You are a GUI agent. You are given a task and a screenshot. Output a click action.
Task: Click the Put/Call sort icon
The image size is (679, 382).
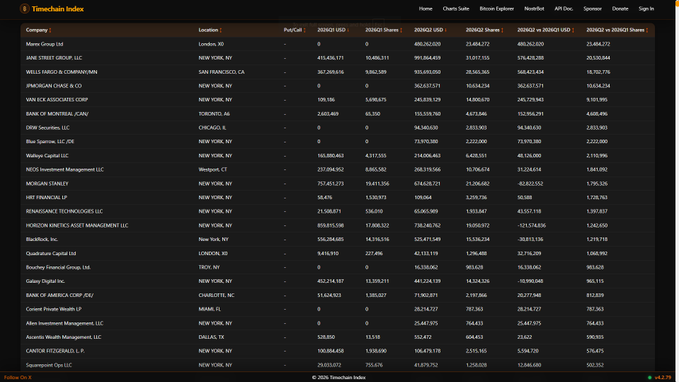point(304,30)
